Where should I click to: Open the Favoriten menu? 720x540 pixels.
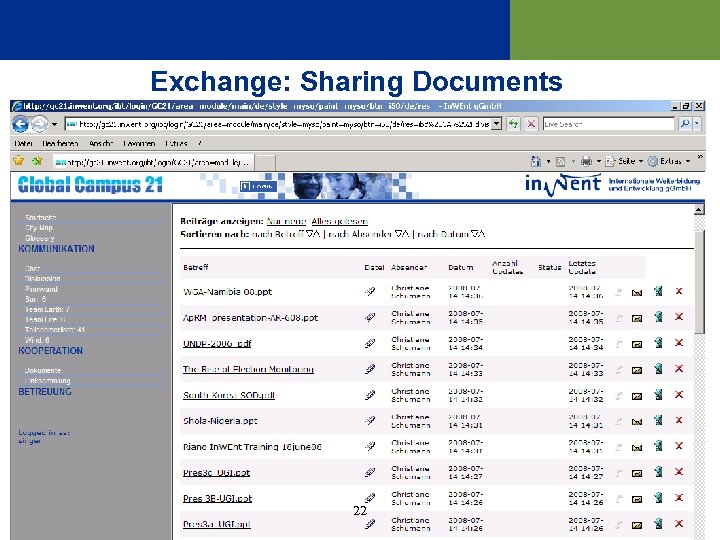click(x=139, y=144)
